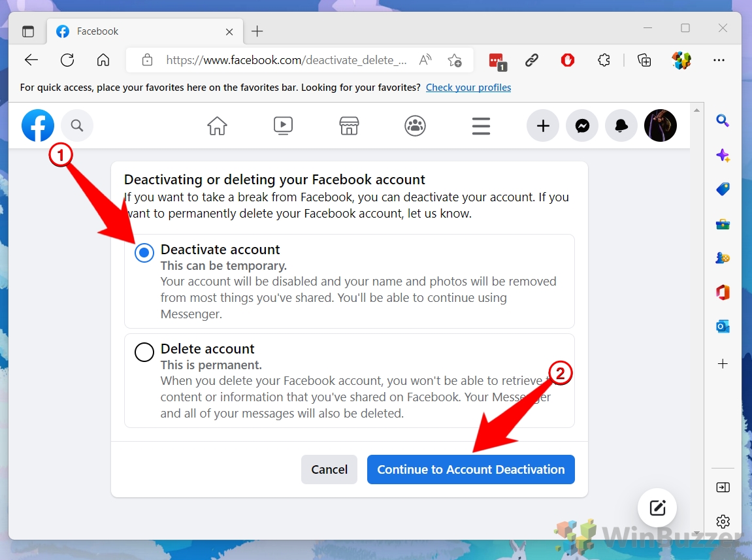Open the sidebar Copilot sparkle icon

pyautogui.click(x=723, y=156)
